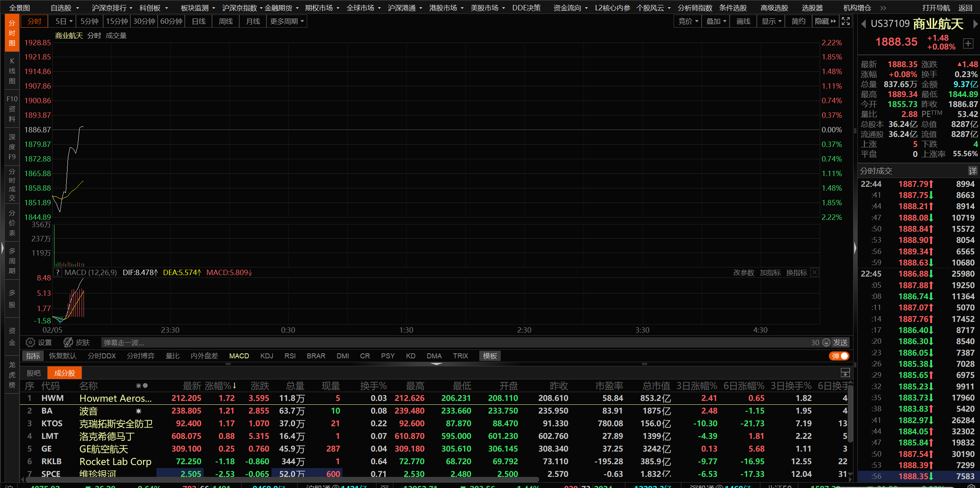Click 恢复默认 to restore default indicators

point(63,356)
